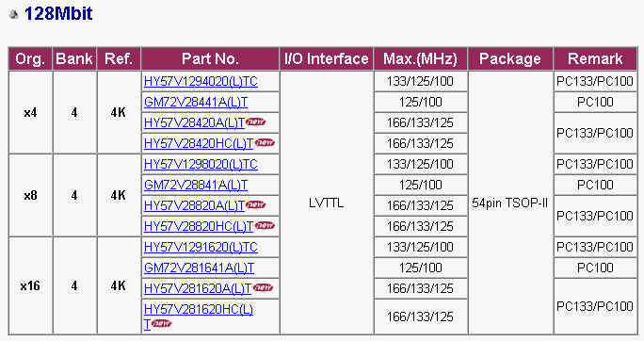The width and height of the screenshot is (644, 341).
Task: Open the HY57V281620A(L)T part link
Action: 198,288
